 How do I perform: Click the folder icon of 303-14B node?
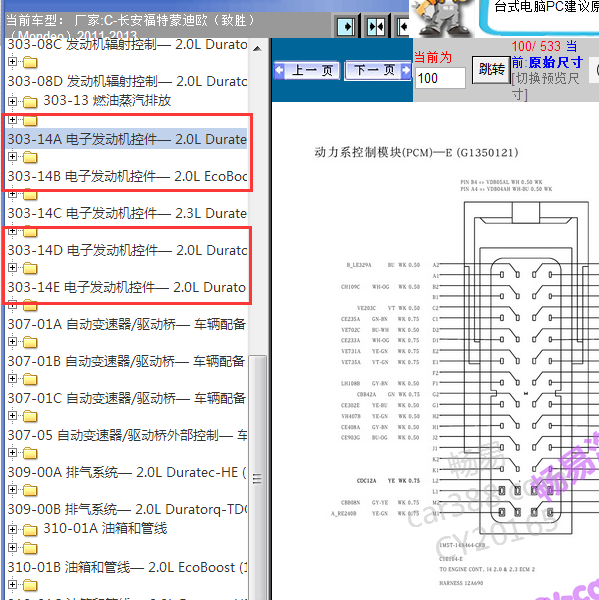(x=30, y=157)
